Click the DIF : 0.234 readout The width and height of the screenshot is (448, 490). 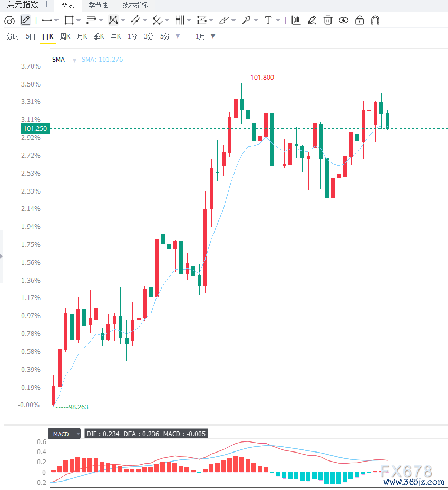pos(103,434)
